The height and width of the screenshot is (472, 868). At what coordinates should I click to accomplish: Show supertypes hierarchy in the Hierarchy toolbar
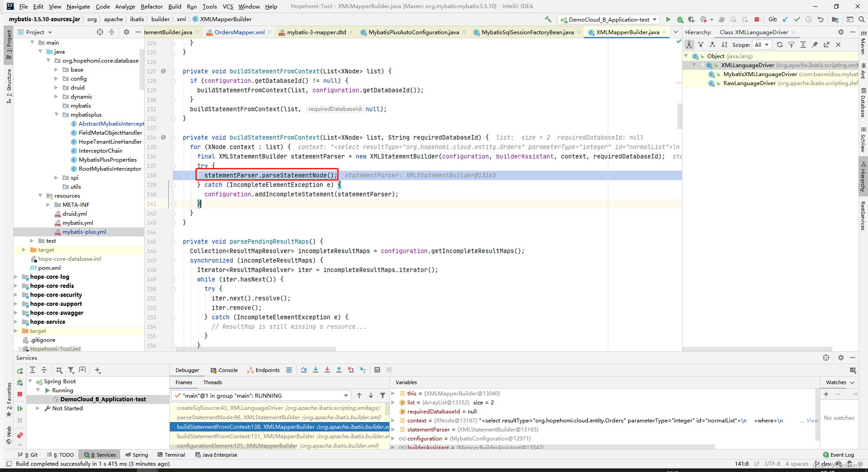click(701, 45)
